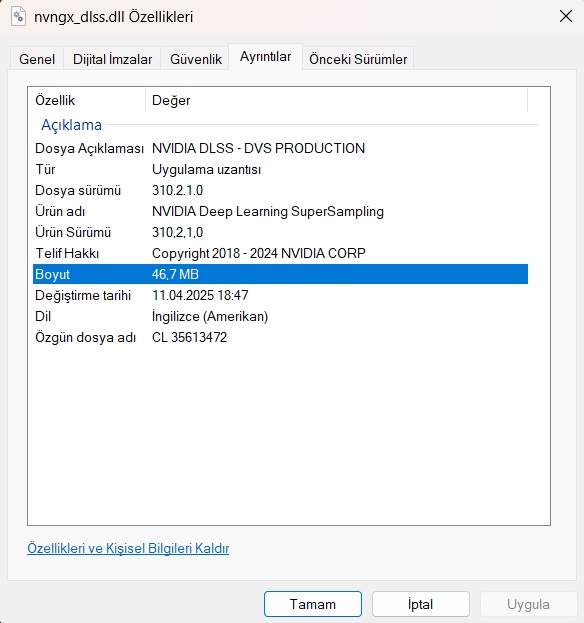Select the Dosya Açıklaması row

click(x=280, y=148)
